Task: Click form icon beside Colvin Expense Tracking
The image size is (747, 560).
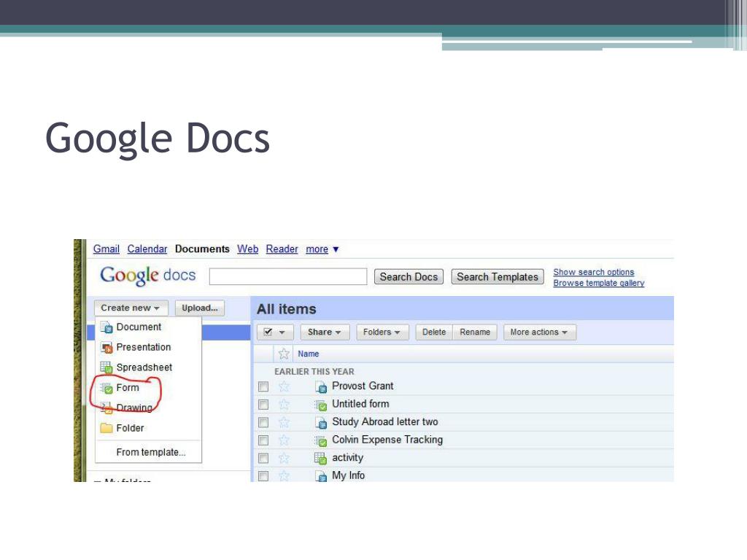Action: pyautogui.click(x=321, y=440)
